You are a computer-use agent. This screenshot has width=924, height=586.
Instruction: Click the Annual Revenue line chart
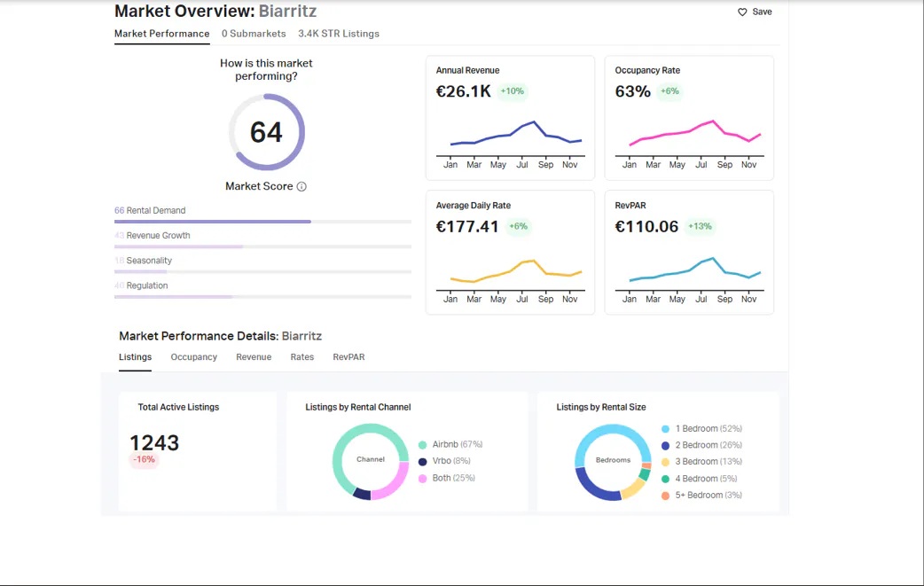pos(510,143)
